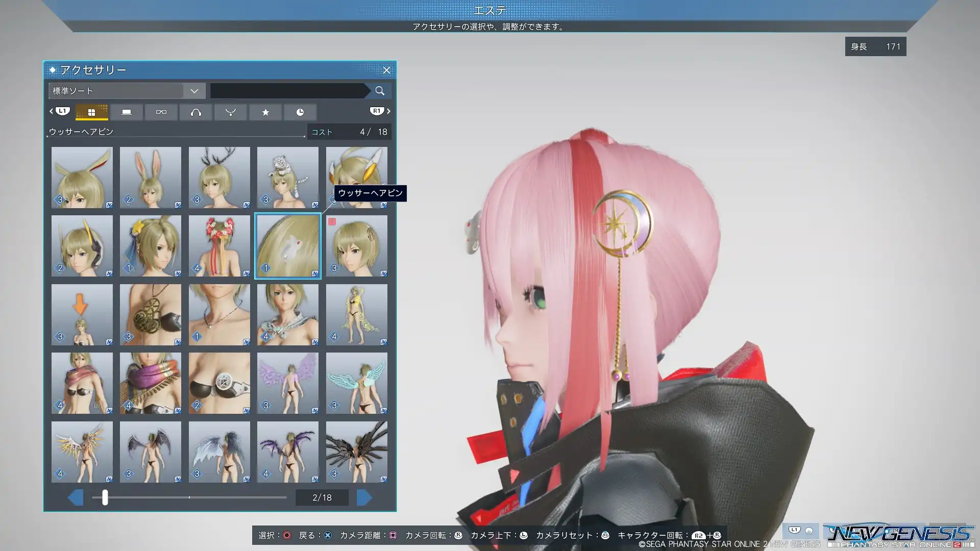Open the 標準ソート sort dropdown
Viewport: 980px width, 551px height.
pos(127,91)
